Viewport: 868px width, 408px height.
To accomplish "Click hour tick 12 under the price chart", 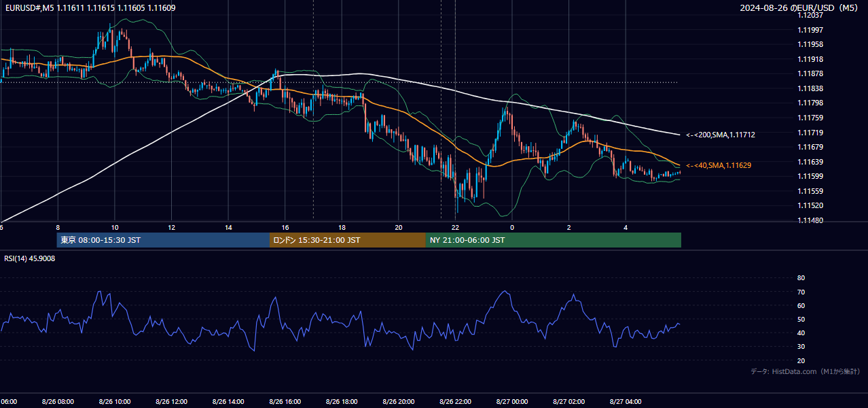I will coord(171,227).
